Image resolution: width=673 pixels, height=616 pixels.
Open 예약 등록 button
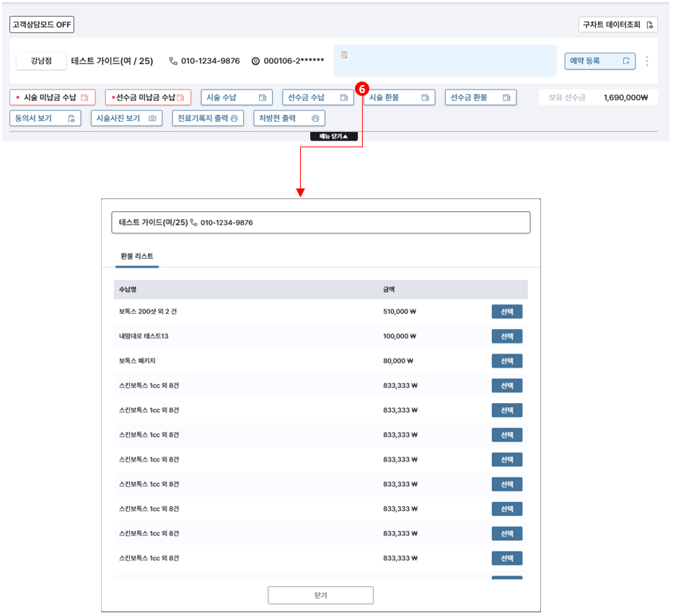(x=599, y=61)
